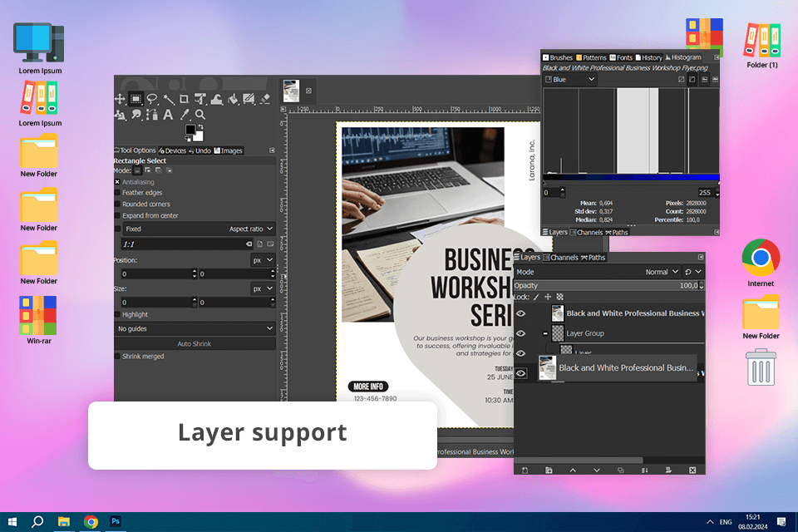
Task: Choose 'Add to selection' mode icon
Action: [148, 170]
